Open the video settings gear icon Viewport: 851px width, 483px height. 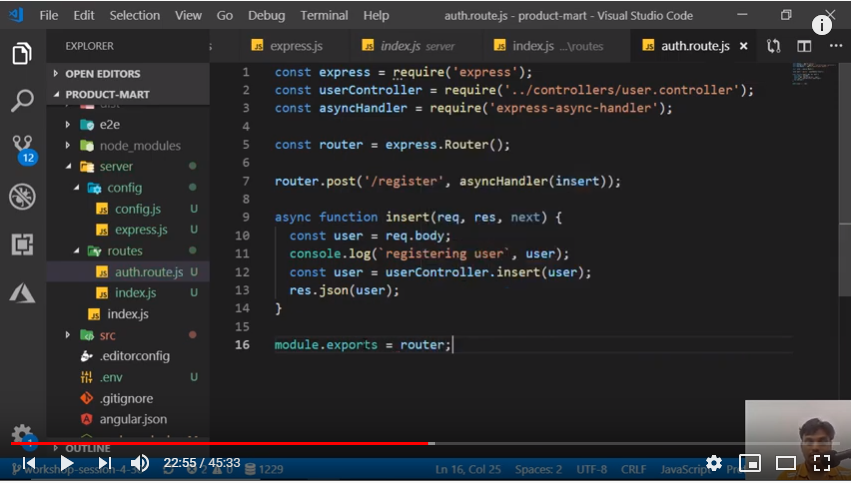click(x=714, y=463)
